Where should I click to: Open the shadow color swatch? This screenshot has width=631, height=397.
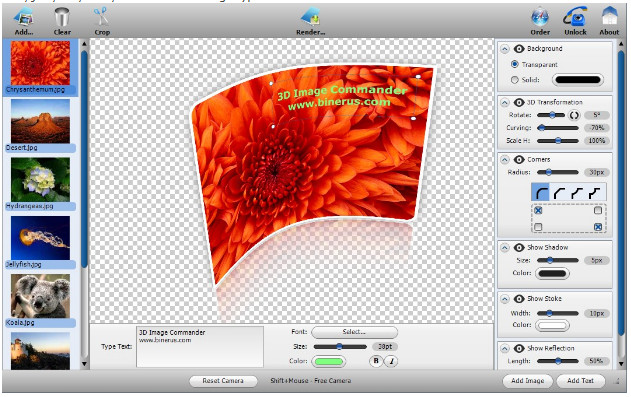click(552, 274)
